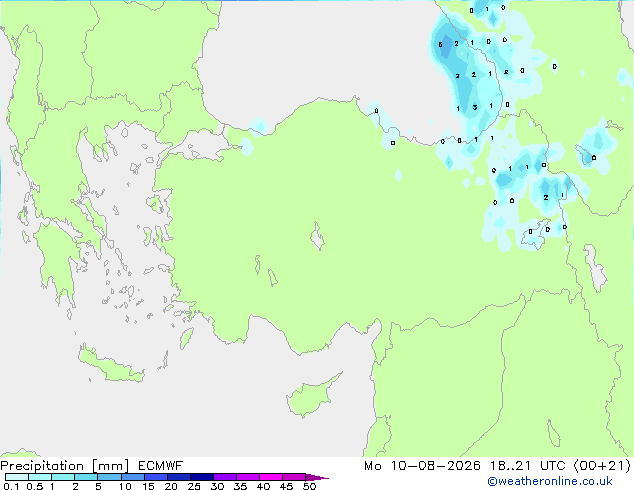Click the (00+21) forecast run label
The width and height of the screenshot is (634, 490).
(x=602, y=466)
